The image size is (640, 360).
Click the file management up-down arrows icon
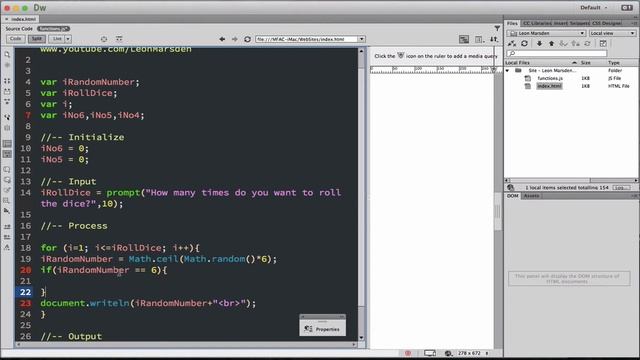tap(494, 39)
